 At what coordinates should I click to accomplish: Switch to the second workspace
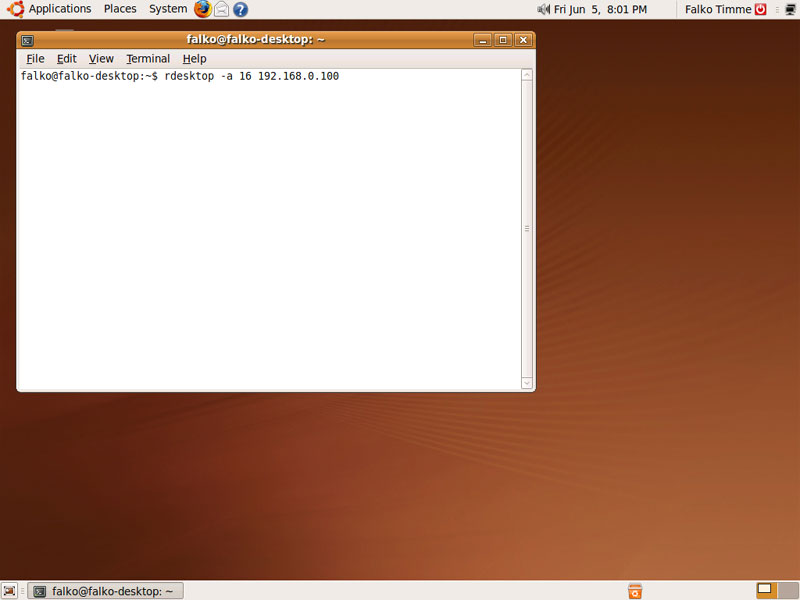click(x=788, y=591)
